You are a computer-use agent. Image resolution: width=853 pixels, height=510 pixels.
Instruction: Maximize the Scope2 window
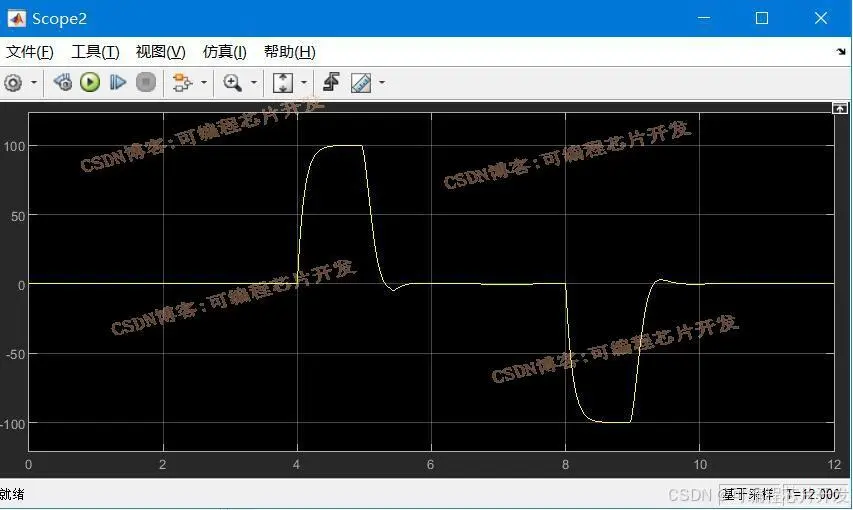[762, 19]
